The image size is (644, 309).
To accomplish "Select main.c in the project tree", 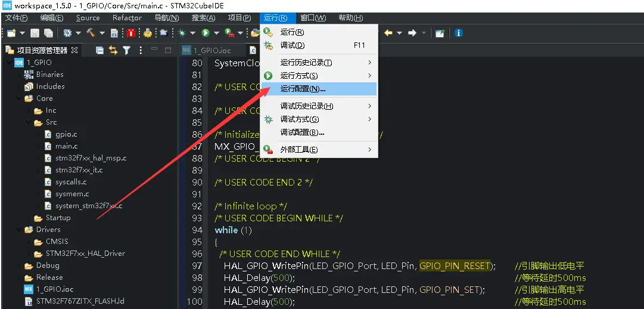I will click(x=66, y=146).
